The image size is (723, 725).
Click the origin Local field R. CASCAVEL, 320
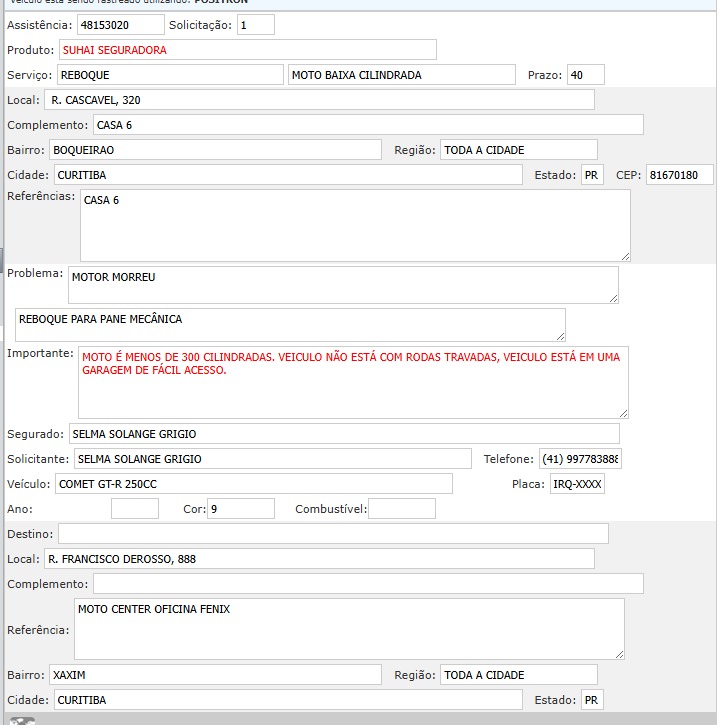319,100
